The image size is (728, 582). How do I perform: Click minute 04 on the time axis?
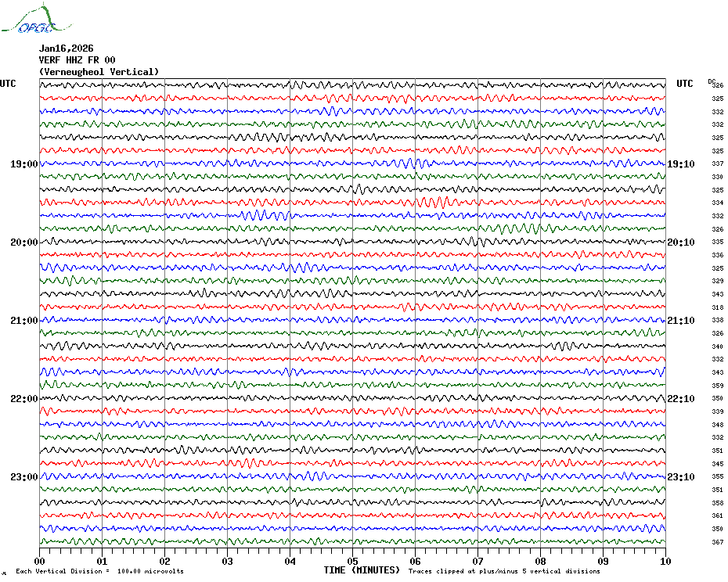290,561
